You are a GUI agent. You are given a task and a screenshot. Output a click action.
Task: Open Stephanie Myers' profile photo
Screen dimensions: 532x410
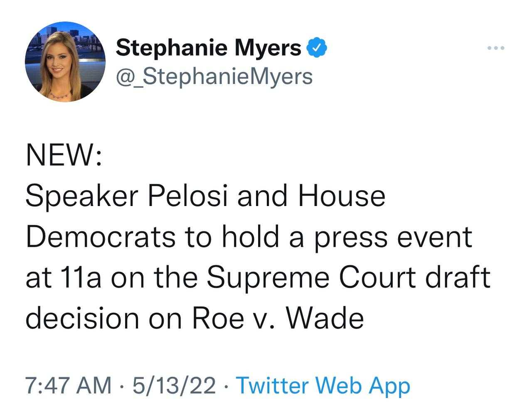65,62
